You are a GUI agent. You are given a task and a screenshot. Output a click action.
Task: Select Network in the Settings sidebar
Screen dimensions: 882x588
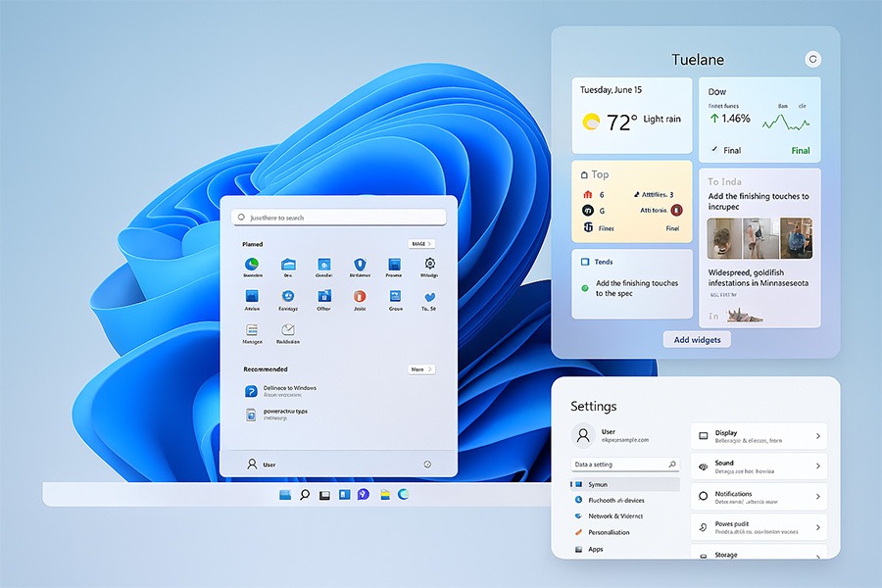pos(614,515)
